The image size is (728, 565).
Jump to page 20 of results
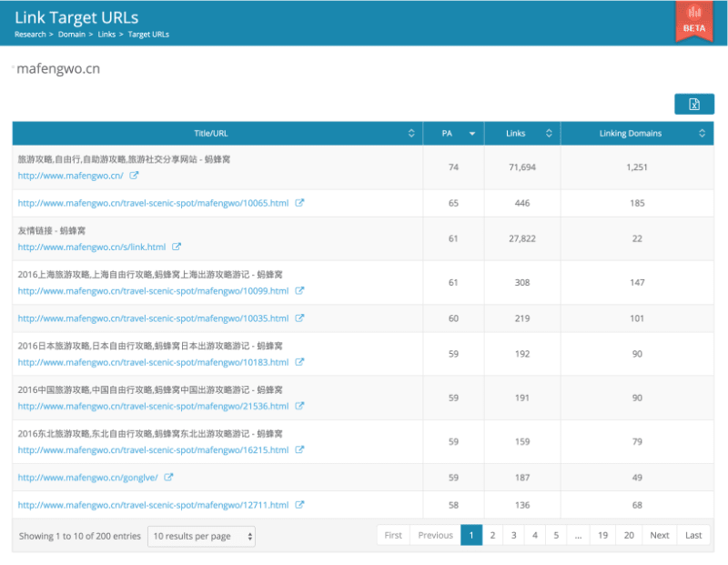628,535
